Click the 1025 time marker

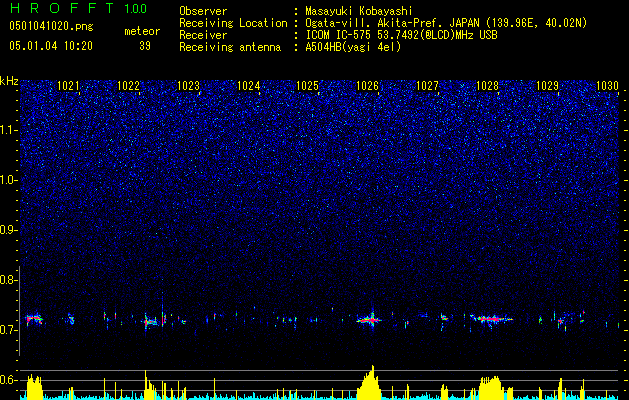(307, 86)
